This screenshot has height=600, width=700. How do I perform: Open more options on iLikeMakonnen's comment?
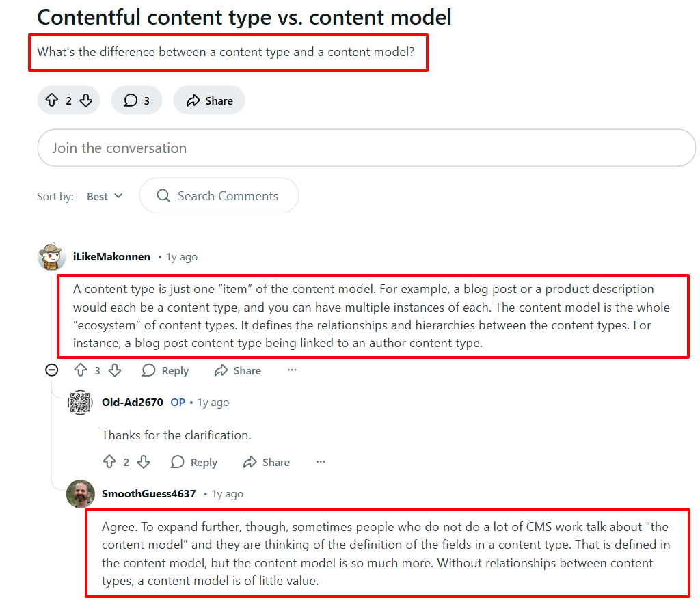(292, 370)
